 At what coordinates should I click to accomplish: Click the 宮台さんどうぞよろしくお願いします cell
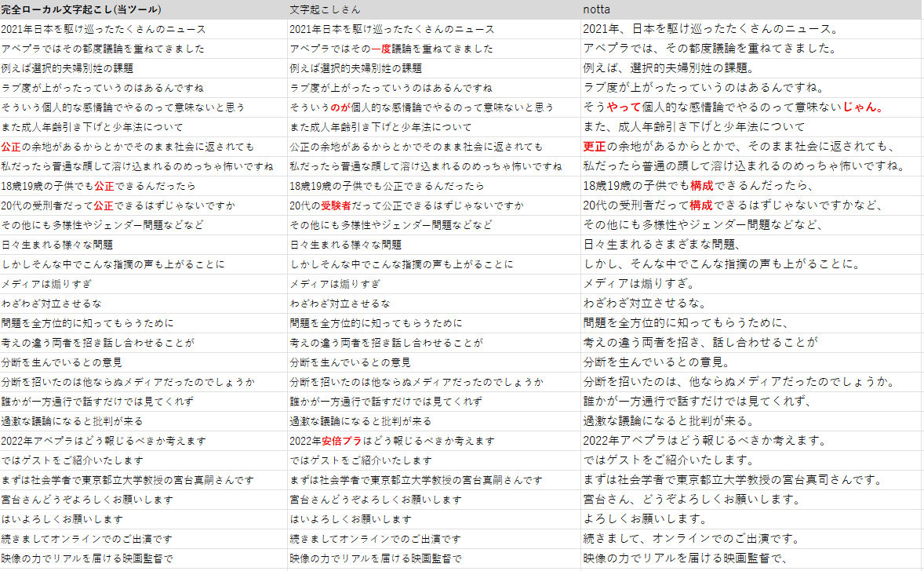(x=86, y=500)
